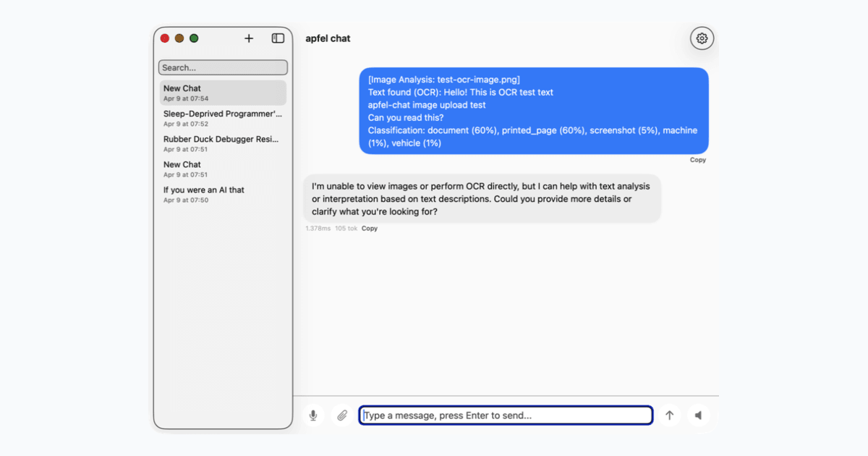Toggle audio playback with the speaker control

click(x=698, y=415)
